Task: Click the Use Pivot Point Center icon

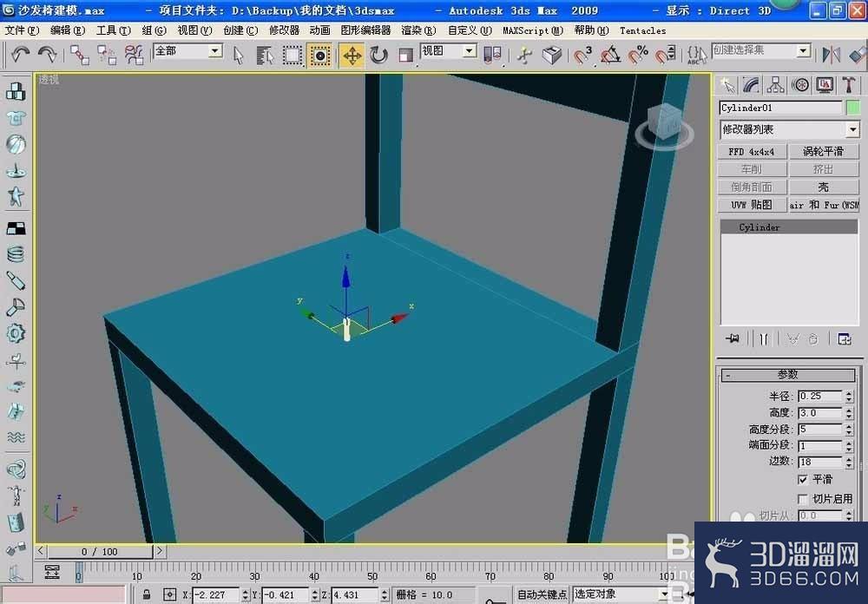Action: pos(492,56)
